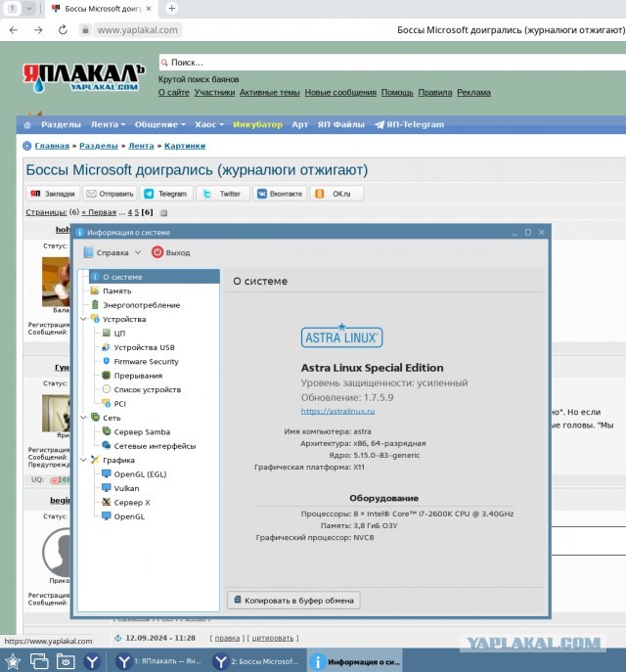Collapse the Устройства tree branch
Image resolution: width=626 pixels, height=672 pixels.
tap(83, 319)
